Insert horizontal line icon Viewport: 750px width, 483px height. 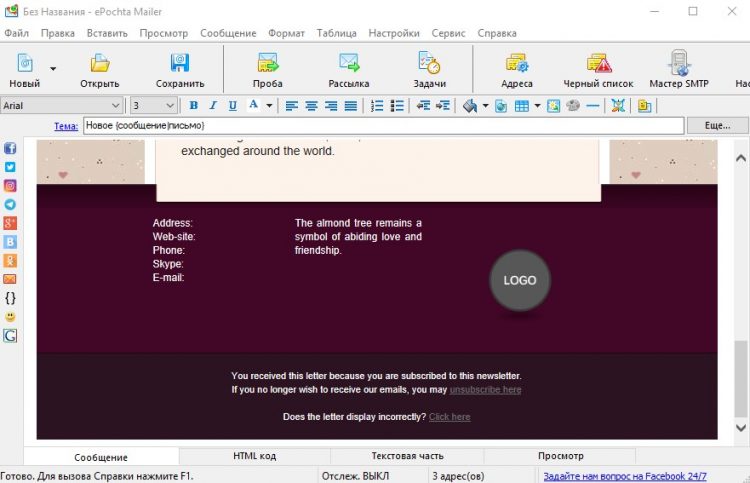tap(593, 106)
